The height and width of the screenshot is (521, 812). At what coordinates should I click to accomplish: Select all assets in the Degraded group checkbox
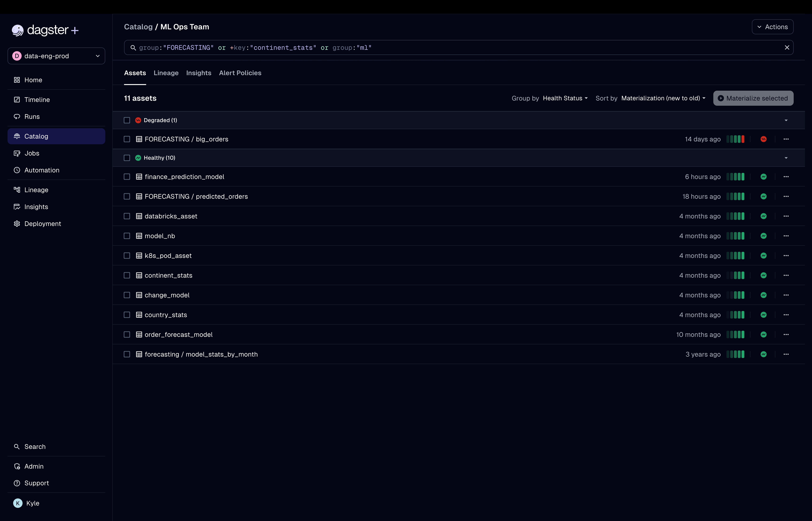(x=127, y=120)
